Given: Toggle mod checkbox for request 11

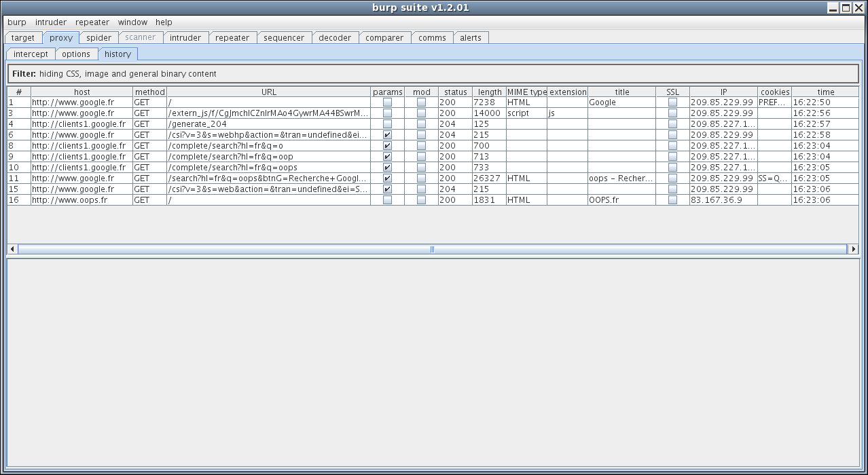Looking at the screenshot, I should pyautogui.click(x=421, y=178).
